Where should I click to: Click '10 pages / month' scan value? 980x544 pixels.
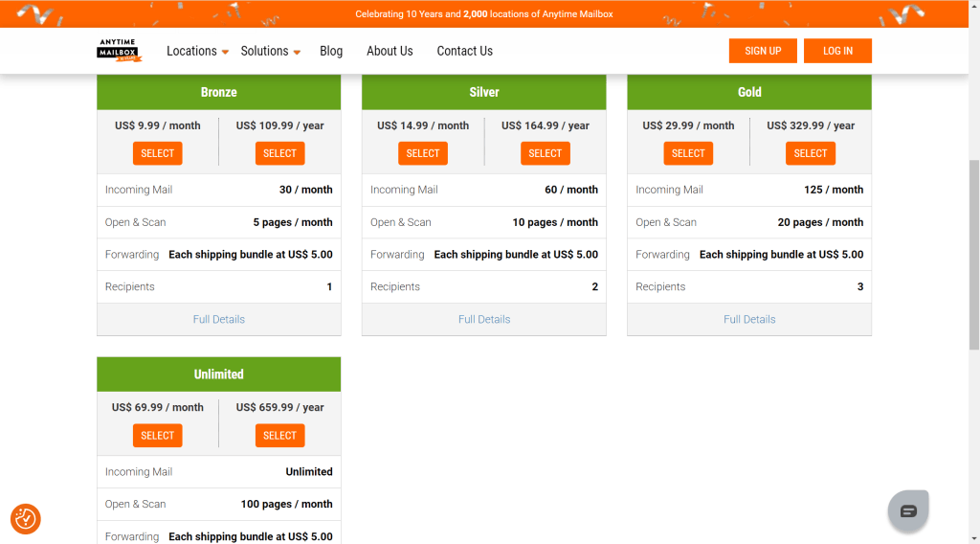tap(555, 222)
